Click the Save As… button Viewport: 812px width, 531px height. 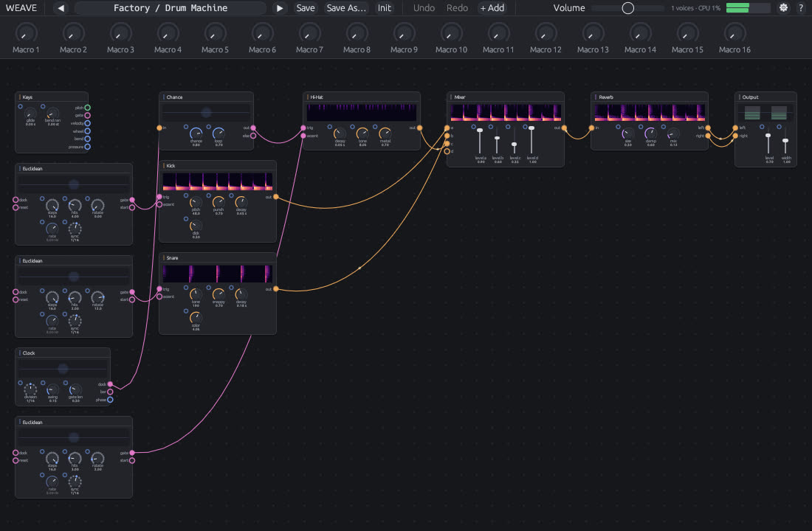346,8
